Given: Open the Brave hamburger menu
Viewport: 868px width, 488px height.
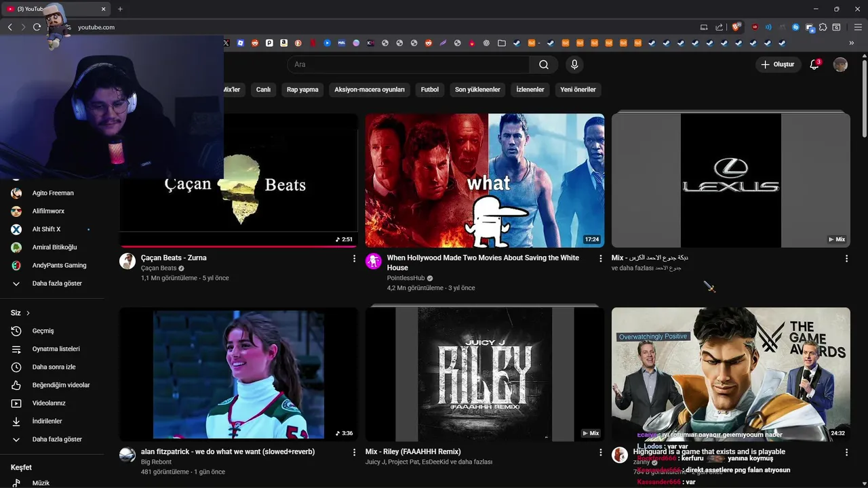Looking at the screenshot, I should 857,27.
